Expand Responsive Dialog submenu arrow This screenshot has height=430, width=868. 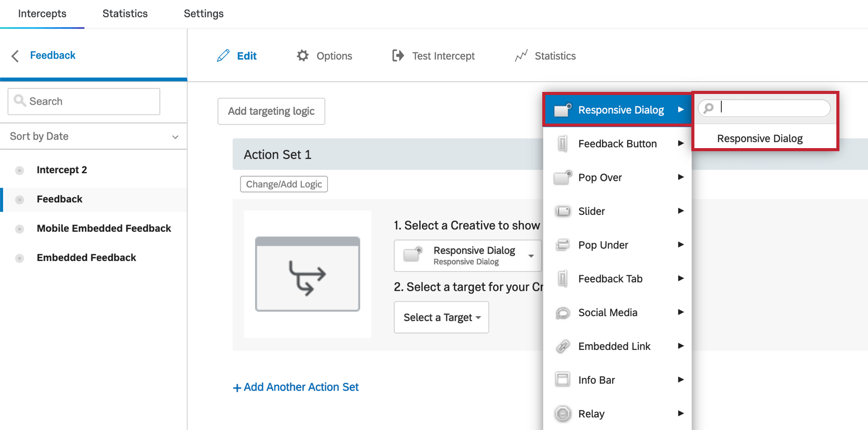coord(681,109)
